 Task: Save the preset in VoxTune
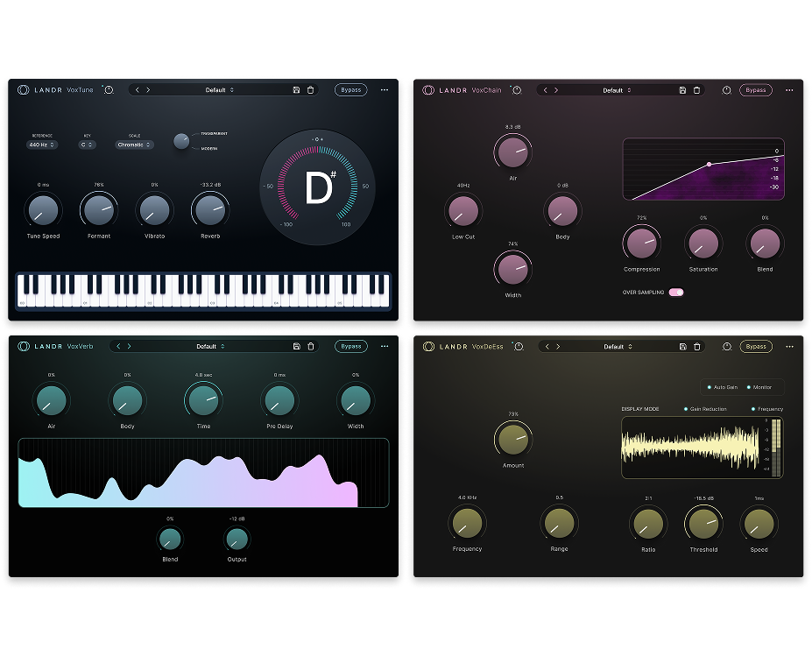pyautogui.click(x=296, y=90)
